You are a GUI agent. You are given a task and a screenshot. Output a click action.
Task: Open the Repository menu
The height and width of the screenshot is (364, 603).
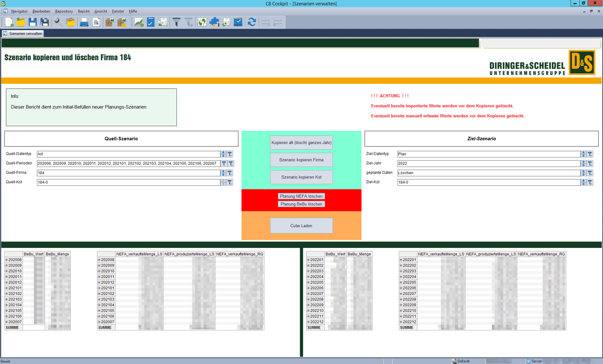[64, 11]
